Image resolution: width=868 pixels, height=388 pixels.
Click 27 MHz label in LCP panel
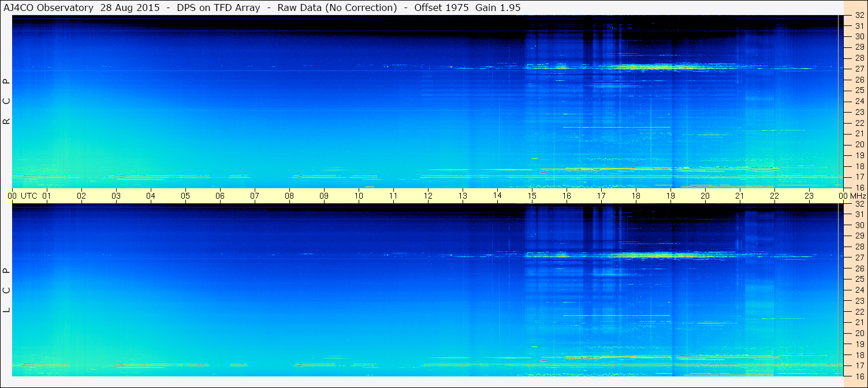859,258
